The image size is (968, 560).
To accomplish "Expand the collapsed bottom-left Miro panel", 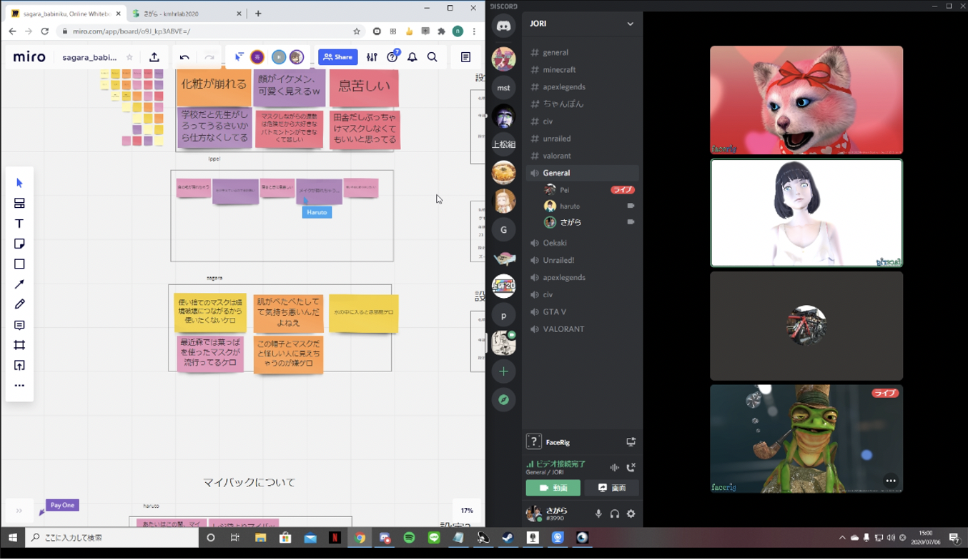I will [19, 511].
